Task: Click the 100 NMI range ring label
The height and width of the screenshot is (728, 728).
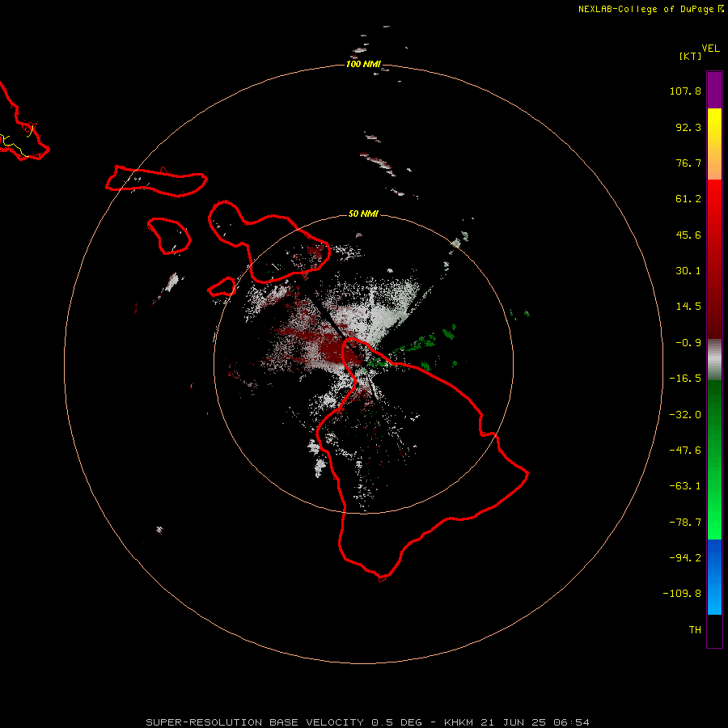Action: [363, 64]
